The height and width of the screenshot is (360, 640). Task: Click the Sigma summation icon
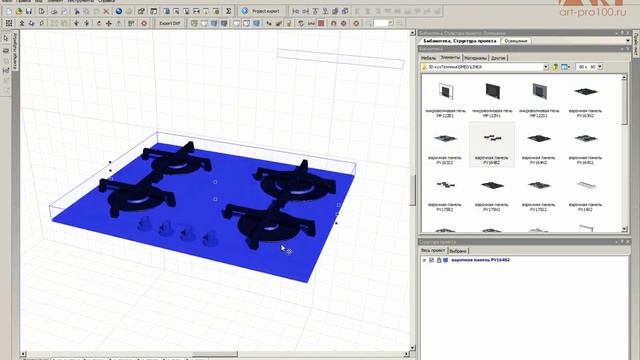click(x=229, y=11)
